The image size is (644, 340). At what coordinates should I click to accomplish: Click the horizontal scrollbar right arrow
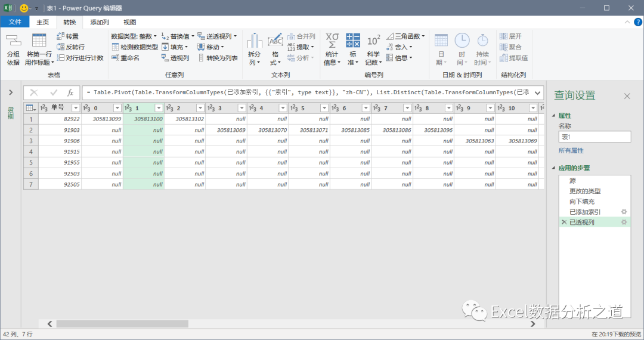click(x=532, y=324)
